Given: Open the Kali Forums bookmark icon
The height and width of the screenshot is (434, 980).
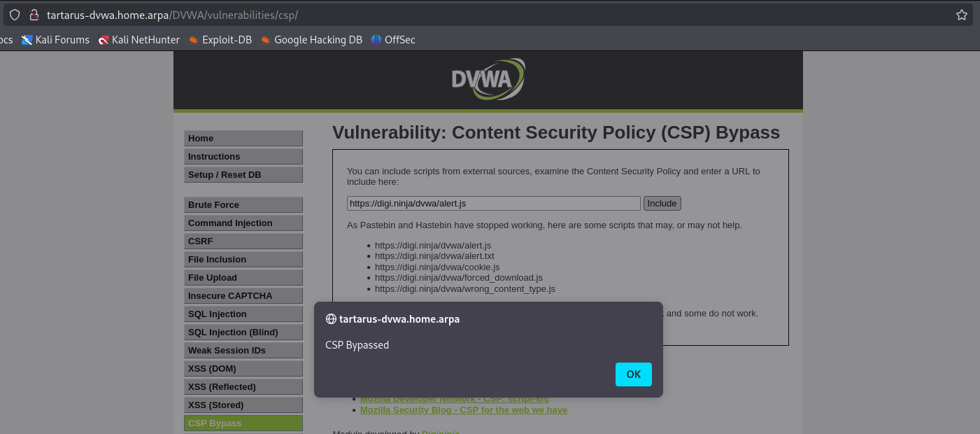Looking at the screenshot, I should pos(28,40).
